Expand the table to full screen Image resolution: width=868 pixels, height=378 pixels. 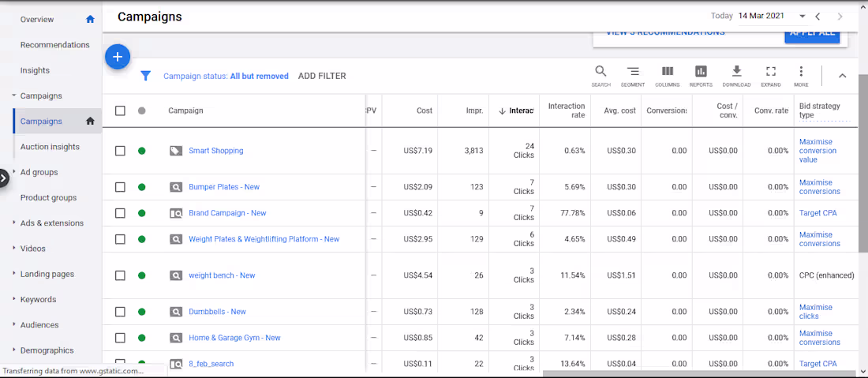click(771, 75)
